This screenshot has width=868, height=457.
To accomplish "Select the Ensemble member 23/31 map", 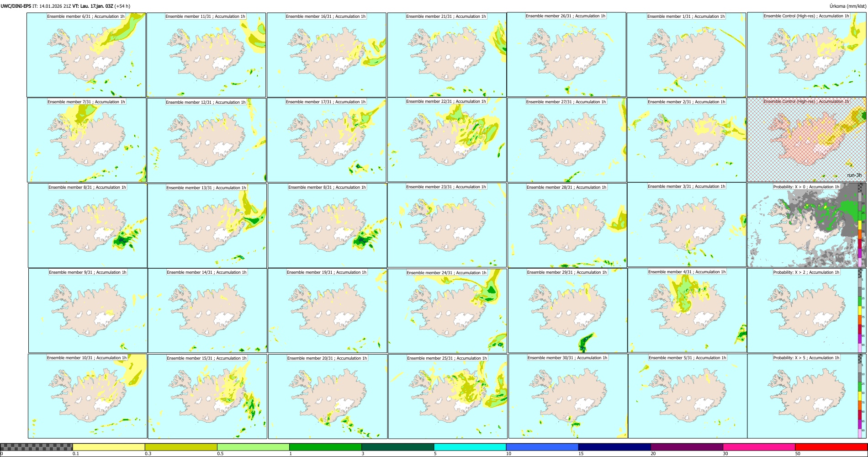I will (447, 225).
